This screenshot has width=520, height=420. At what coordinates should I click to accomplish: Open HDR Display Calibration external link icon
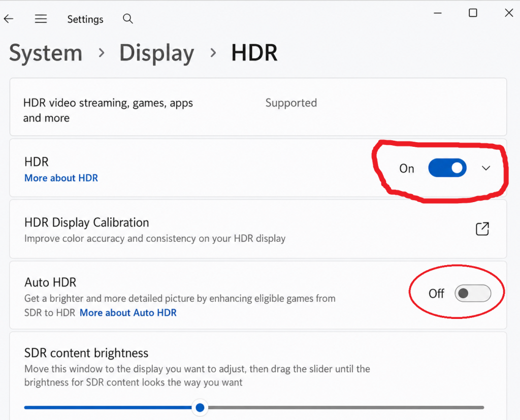[482, 229]
